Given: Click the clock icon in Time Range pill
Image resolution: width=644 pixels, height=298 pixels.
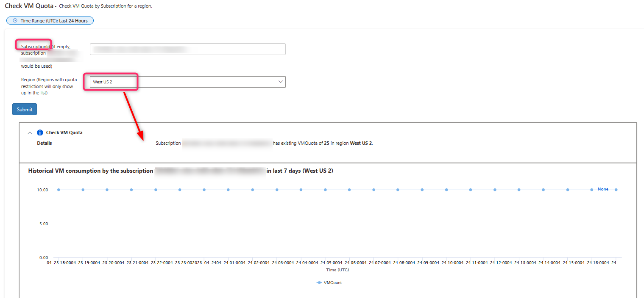Looking at the screenshot, I should (15, 21).
